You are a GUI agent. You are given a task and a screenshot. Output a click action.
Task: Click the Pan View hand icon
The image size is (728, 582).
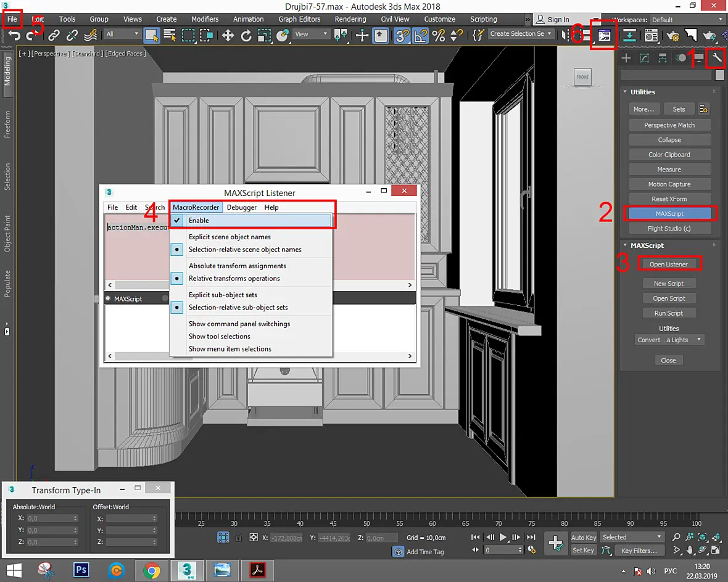(690, 551)
